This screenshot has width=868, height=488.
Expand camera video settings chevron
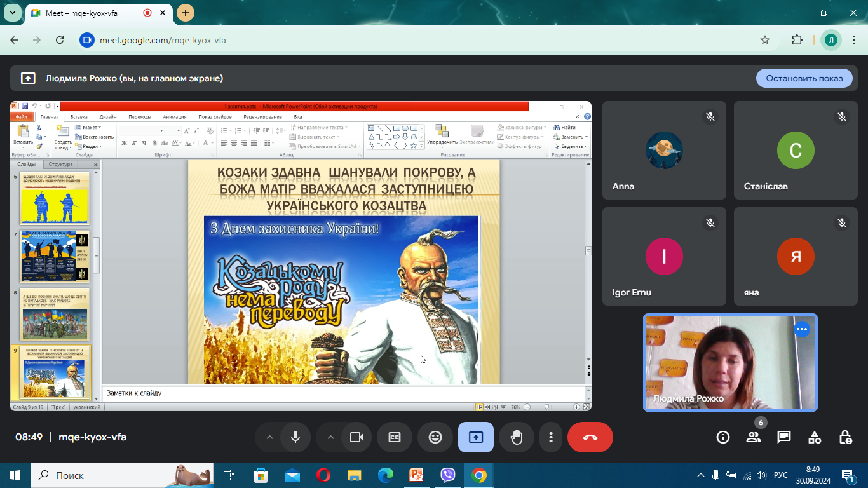(x=330, y=437)
